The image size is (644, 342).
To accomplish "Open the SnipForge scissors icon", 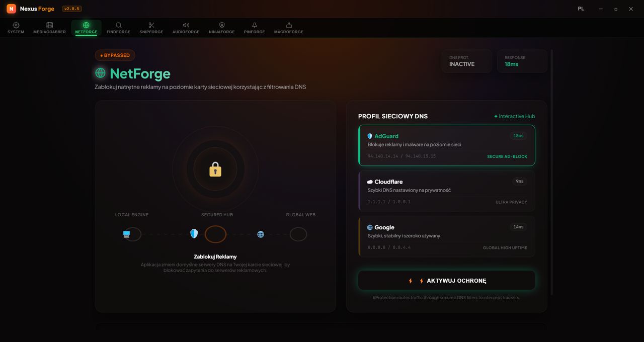I will [x=151, y=25].
